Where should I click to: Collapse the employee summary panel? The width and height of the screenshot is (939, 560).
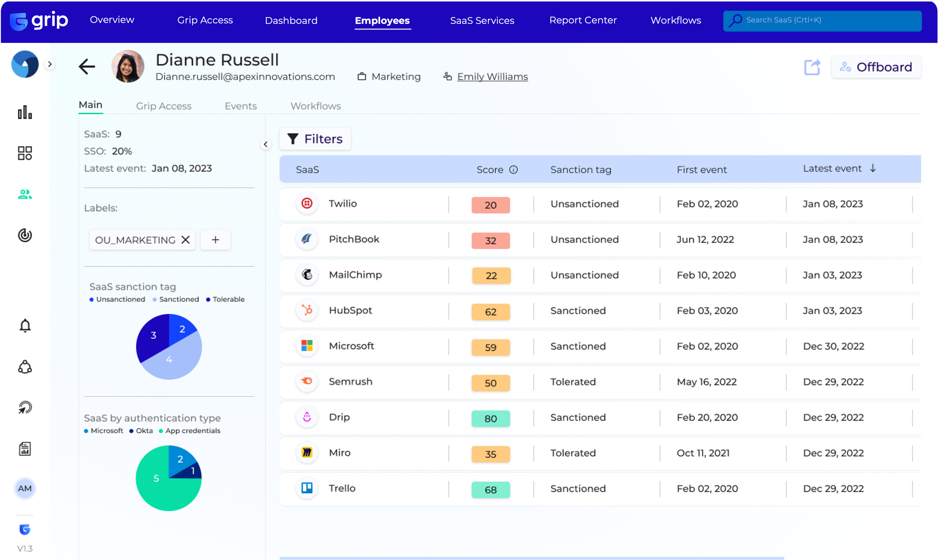click(x=266, y=144)
